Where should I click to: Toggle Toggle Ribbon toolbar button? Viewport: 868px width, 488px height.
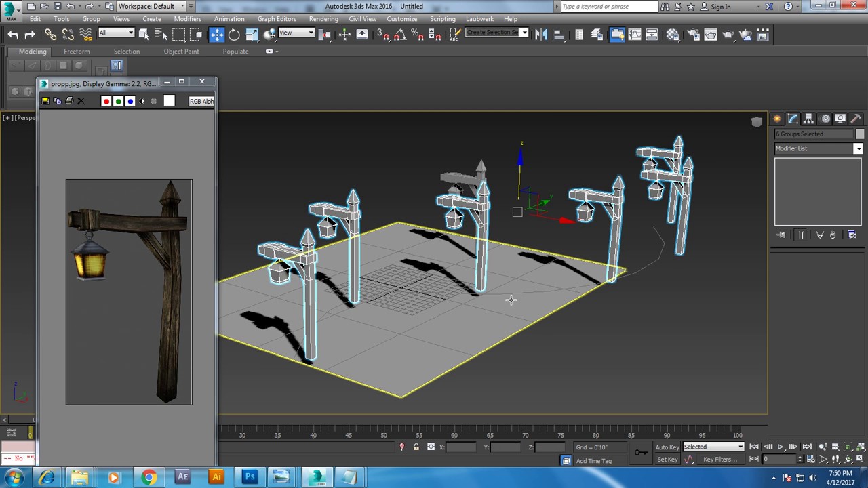(x=617, y=35)
